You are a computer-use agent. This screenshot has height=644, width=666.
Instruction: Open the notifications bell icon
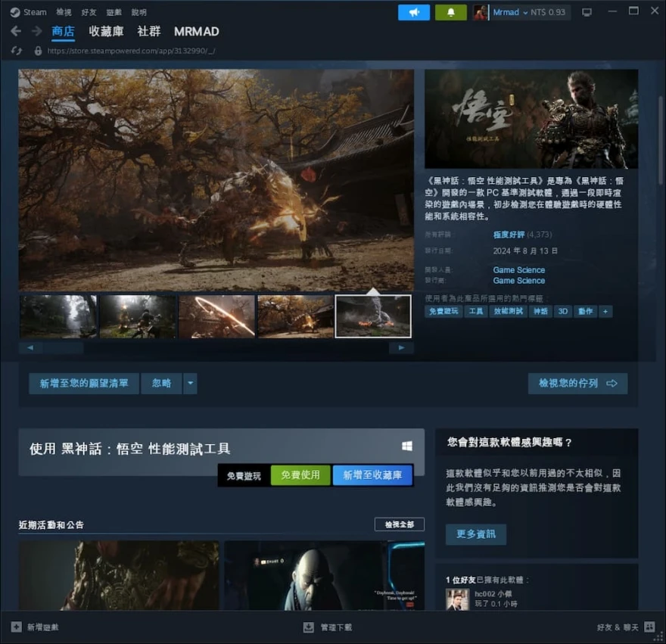pos(450,12)
